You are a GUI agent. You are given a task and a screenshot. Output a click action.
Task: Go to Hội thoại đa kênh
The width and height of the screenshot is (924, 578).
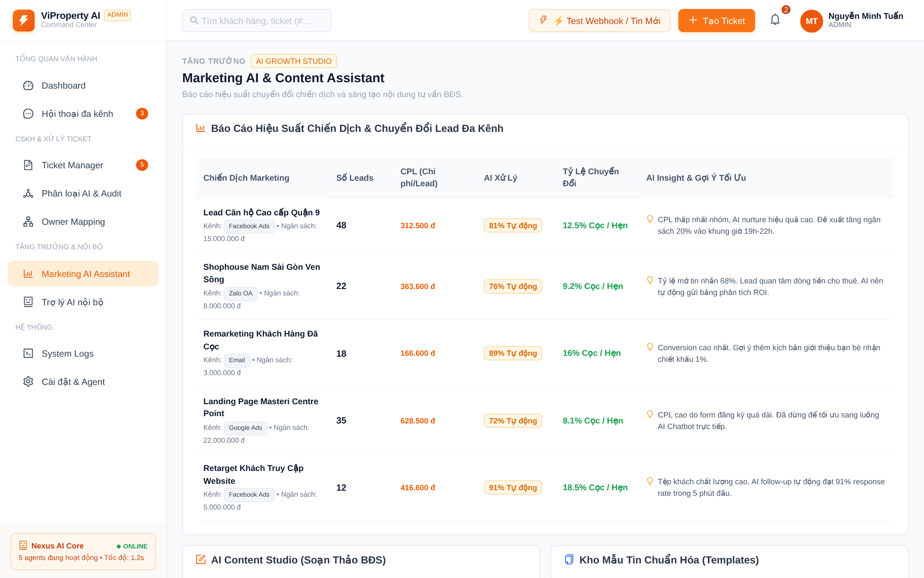coord(83,114)
